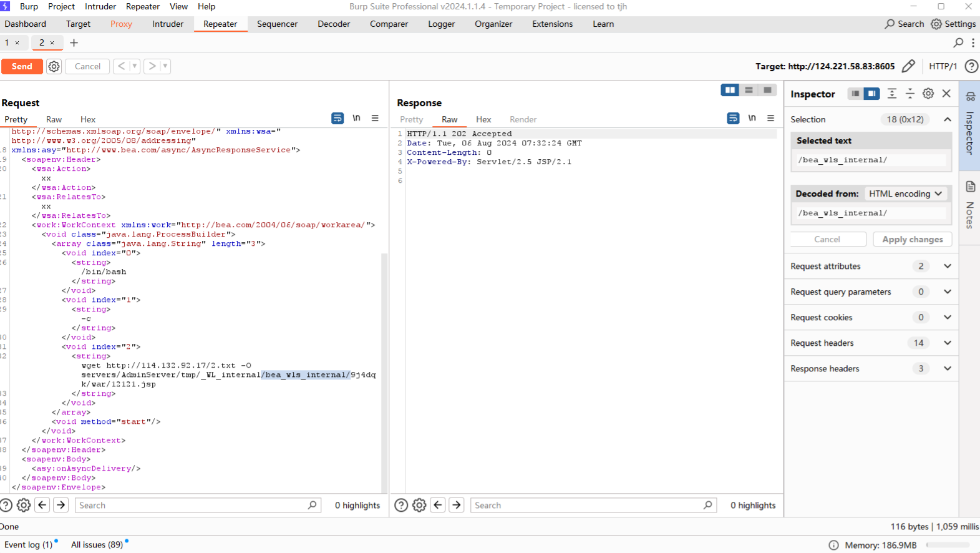980x553 pixels.
Task: Click the orange Send button
Action: click(22, 66)
